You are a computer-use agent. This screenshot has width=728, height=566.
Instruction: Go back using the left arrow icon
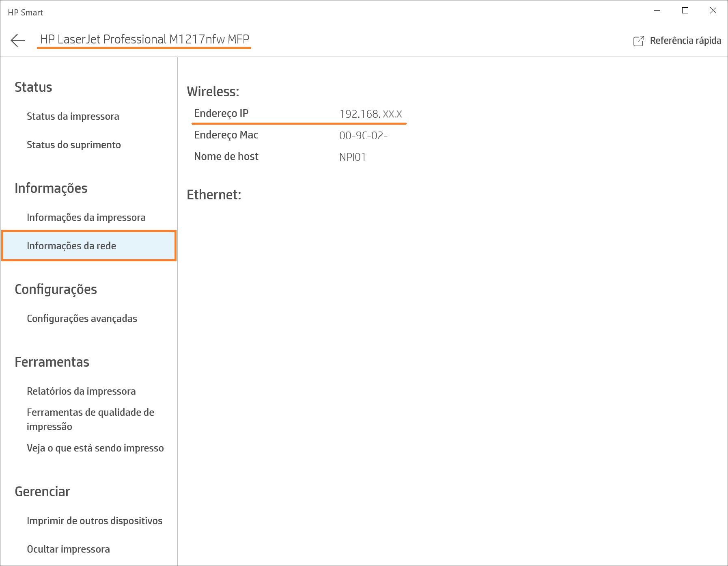point(18,40)
